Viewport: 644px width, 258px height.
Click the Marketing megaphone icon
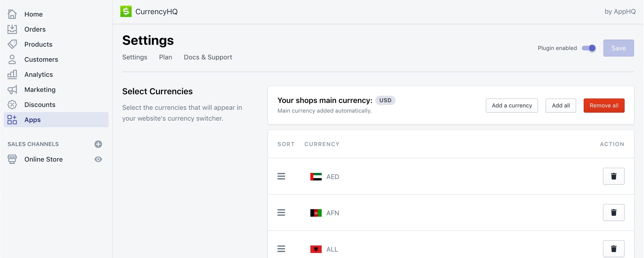point(12,90)
